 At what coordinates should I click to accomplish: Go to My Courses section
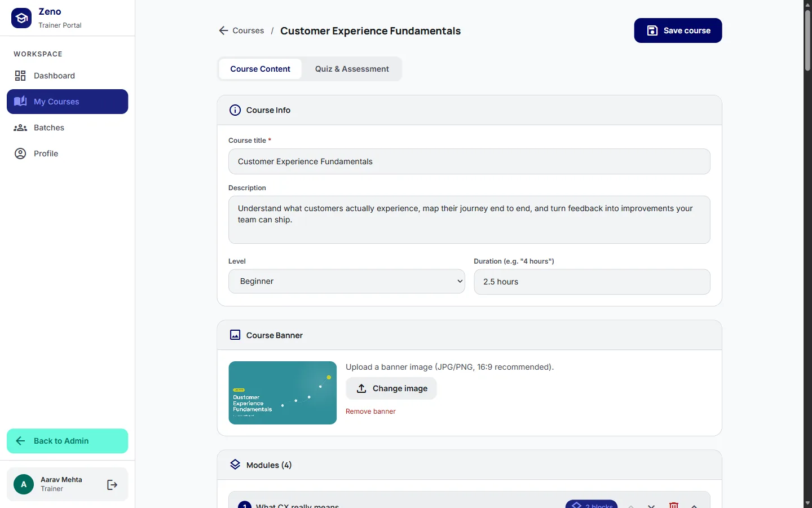(x=67, y=102)
